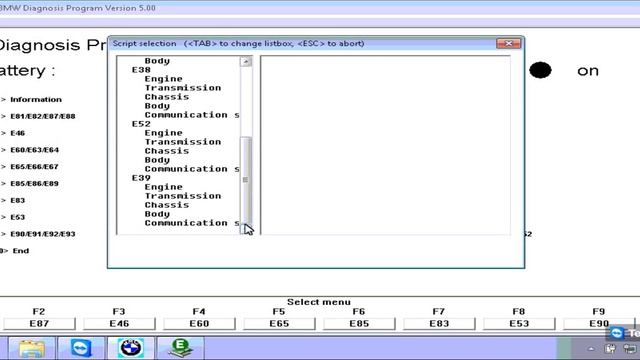The image size is (640, 360).
Task: Open the E90/E91/E92/E93 menu entry
Action: click(x=43, y=234)
